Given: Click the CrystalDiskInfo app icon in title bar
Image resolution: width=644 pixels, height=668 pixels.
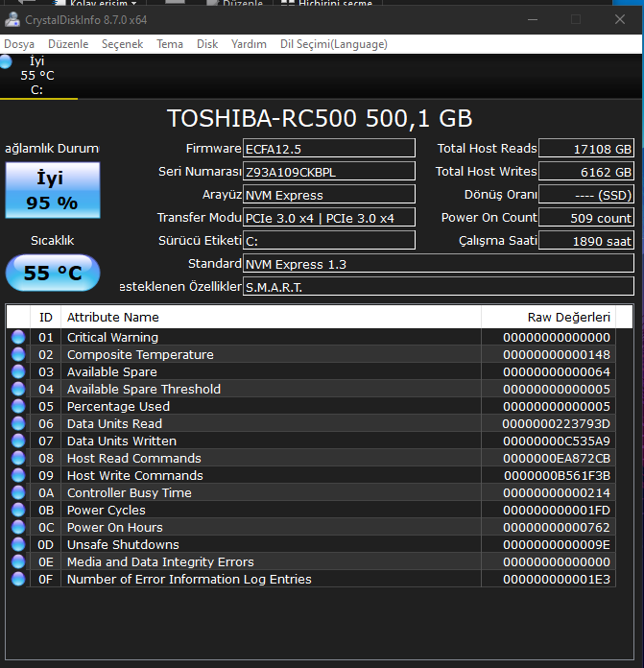Looking at the screenshot, I should [12, 19].
